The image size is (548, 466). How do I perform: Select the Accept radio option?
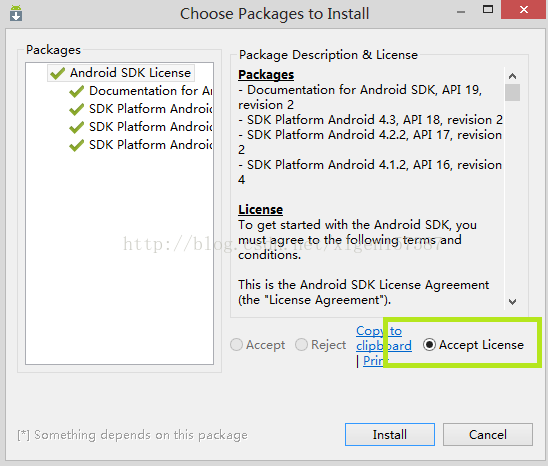(x=237, y=345)
